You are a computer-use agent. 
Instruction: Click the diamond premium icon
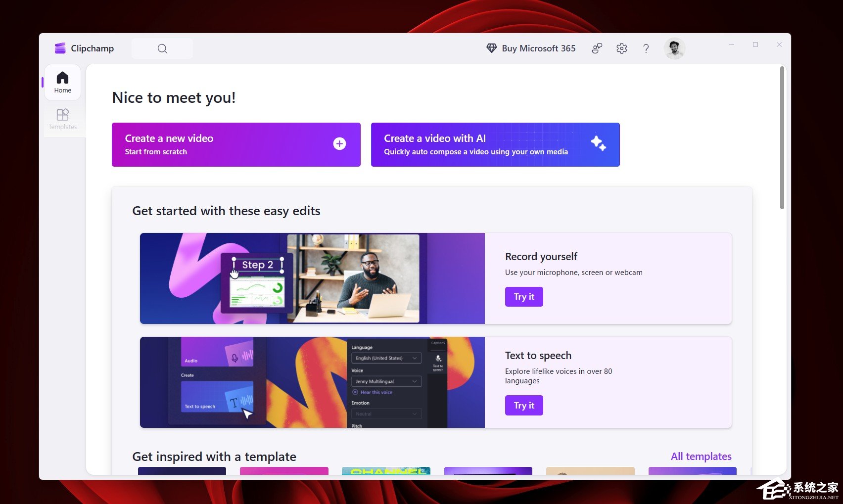tap(491, 48)
